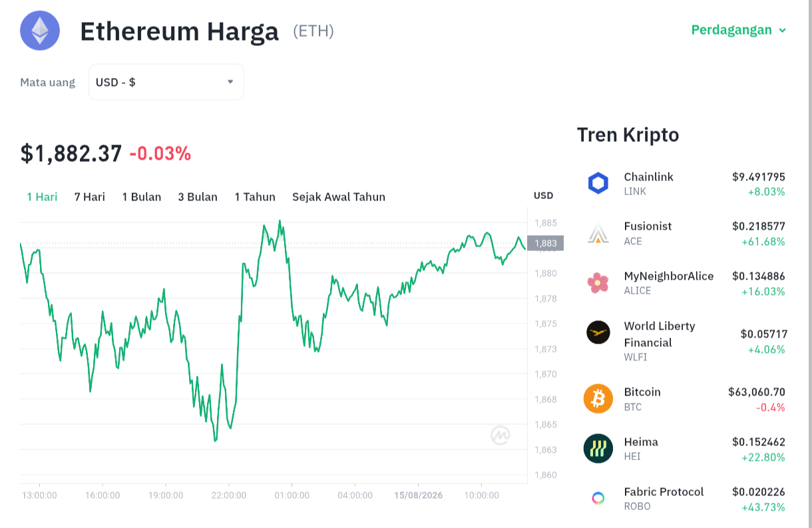Viewport: 812px width, 528px height.
Task: Open the World Liberty Financial icon
Action: click(598, 332)
